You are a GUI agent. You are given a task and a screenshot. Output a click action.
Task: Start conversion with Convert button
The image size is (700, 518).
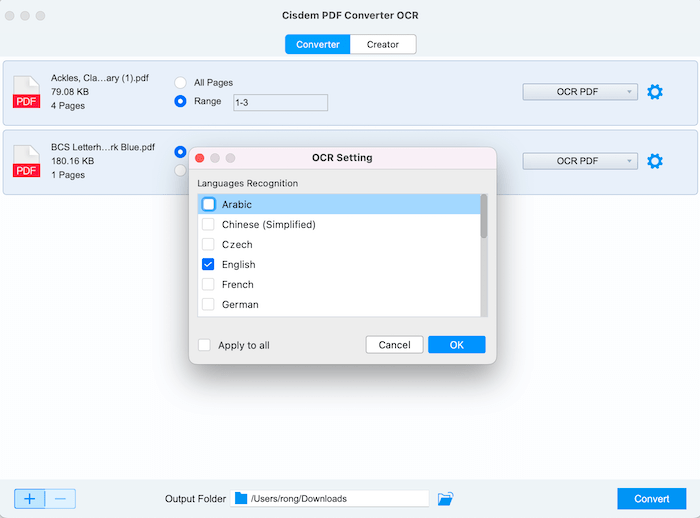(x=652, y=499)
